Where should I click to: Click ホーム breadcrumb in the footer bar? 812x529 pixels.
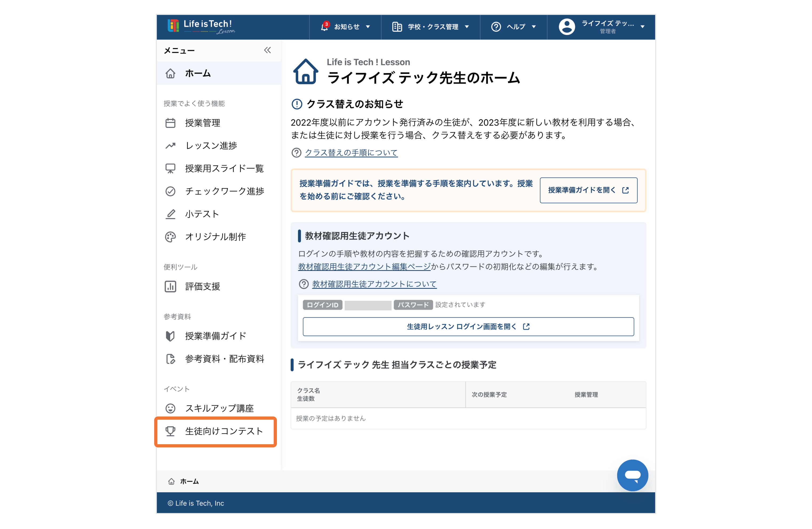click(189, 481)
